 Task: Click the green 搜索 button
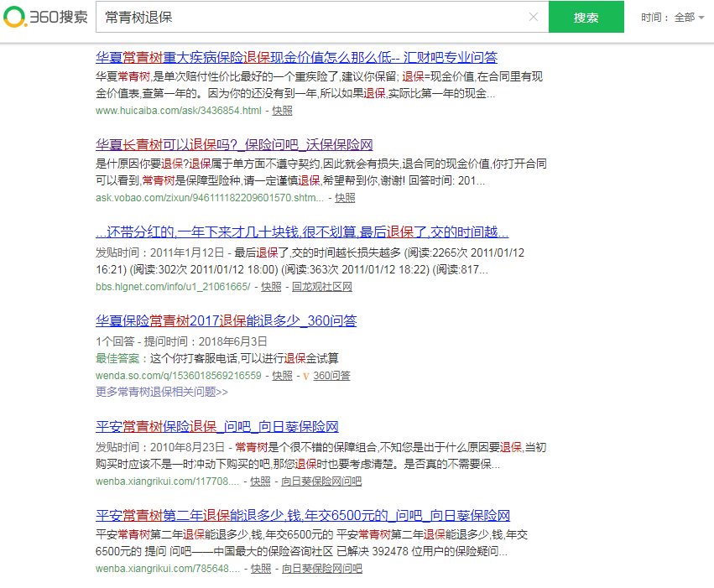[586, 17]
